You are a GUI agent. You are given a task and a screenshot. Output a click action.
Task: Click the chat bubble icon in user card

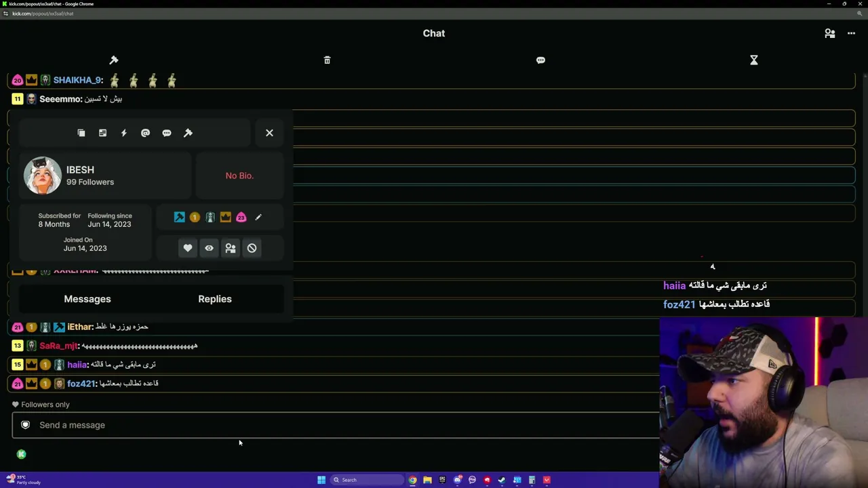tap(167, 133)
